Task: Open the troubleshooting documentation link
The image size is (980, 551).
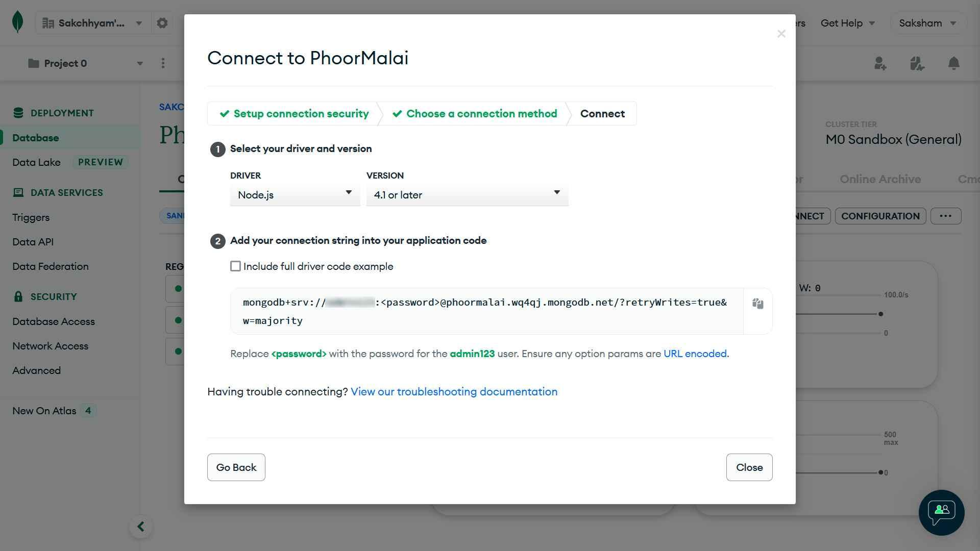Action: (454, 392)
